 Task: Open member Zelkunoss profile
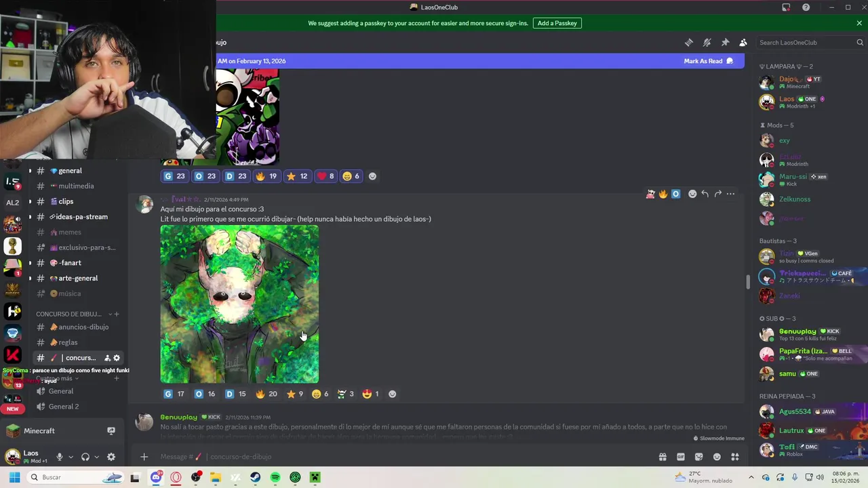[x=810, y=199]
